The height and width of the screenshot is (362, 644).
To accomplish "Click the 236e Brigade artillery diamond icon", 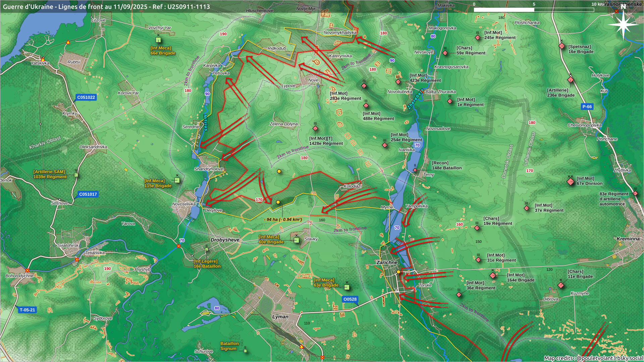I will (x=571, y=80).
